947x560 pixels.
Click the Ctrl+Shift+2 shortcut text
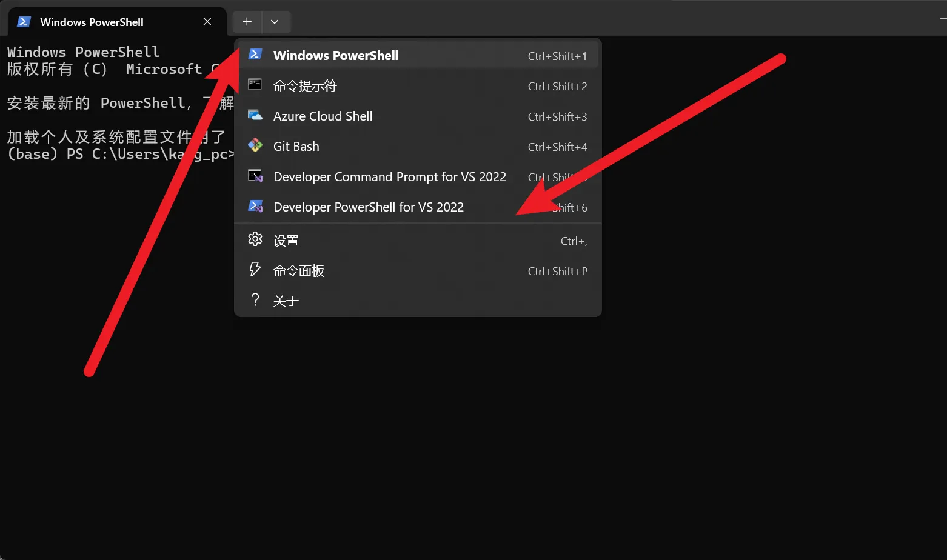[x=557, y=86]
